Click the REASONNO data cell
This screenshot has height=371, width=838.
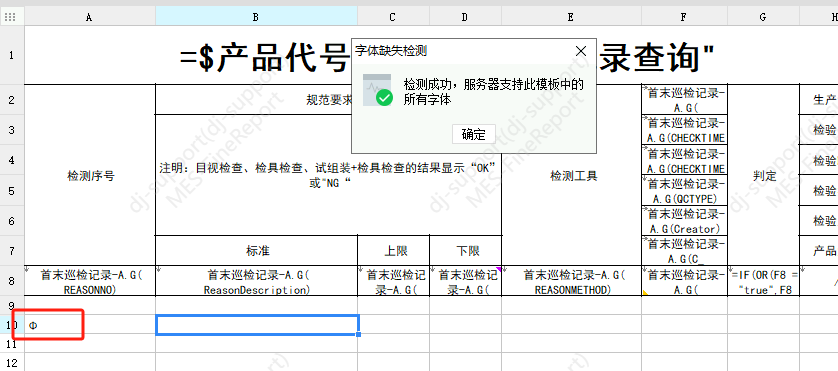(90, 281)
